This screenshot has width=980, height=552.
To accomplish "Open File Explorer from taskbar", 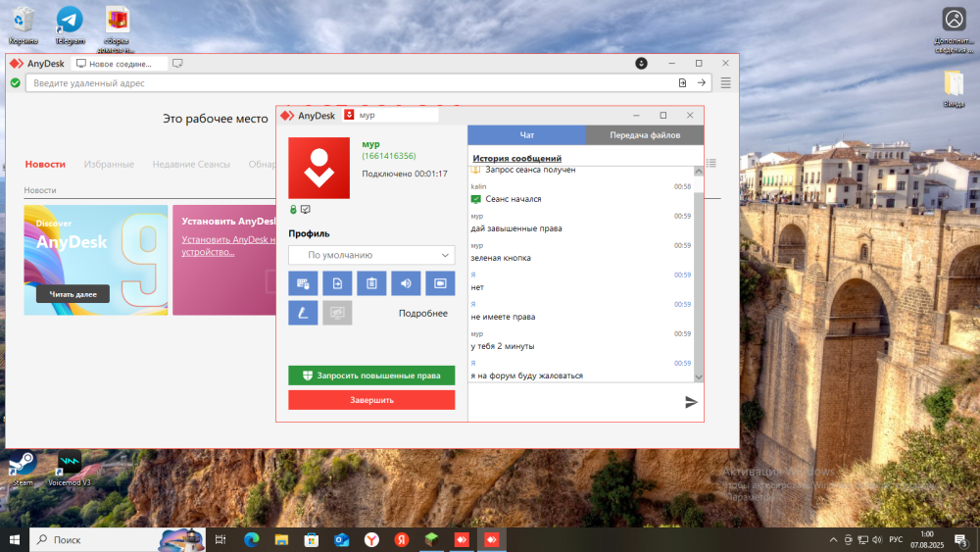I will pos(281,539).
